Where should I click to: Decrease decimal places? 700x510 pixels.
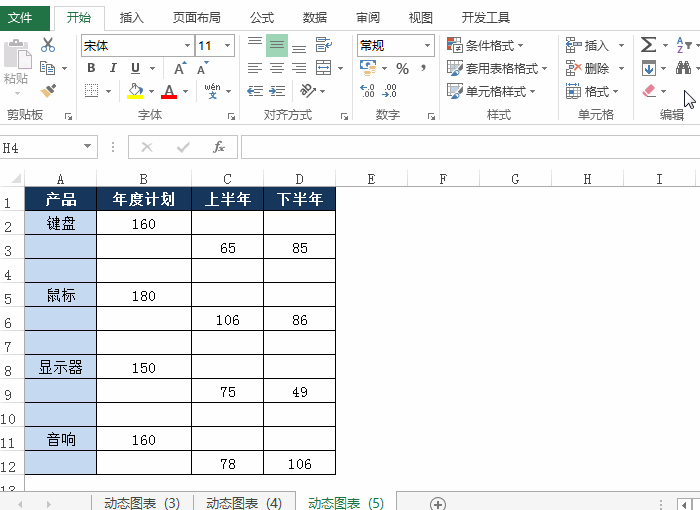pos(390,91)
